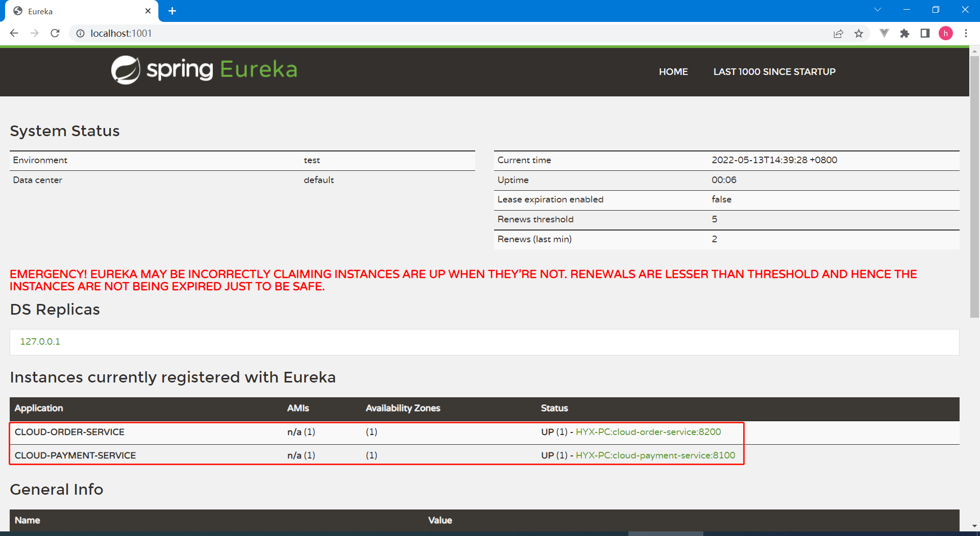This screenshot has width=980, height=536.
Task: Click the Availability Zones column header
Action: 403,408
